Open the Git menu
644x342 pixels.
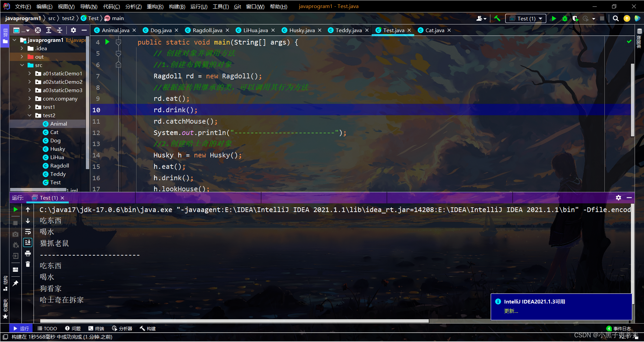click(237, 6)
